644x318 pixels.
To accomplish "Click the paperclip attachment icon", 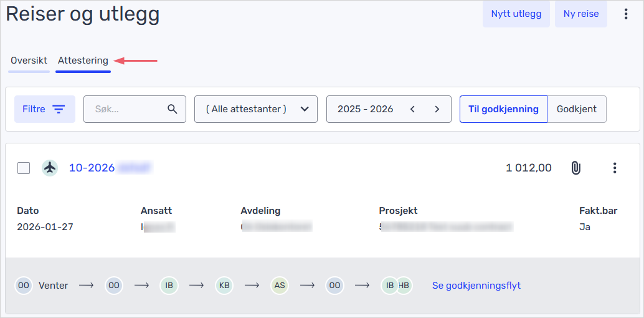I will click(x=575, y=168).
